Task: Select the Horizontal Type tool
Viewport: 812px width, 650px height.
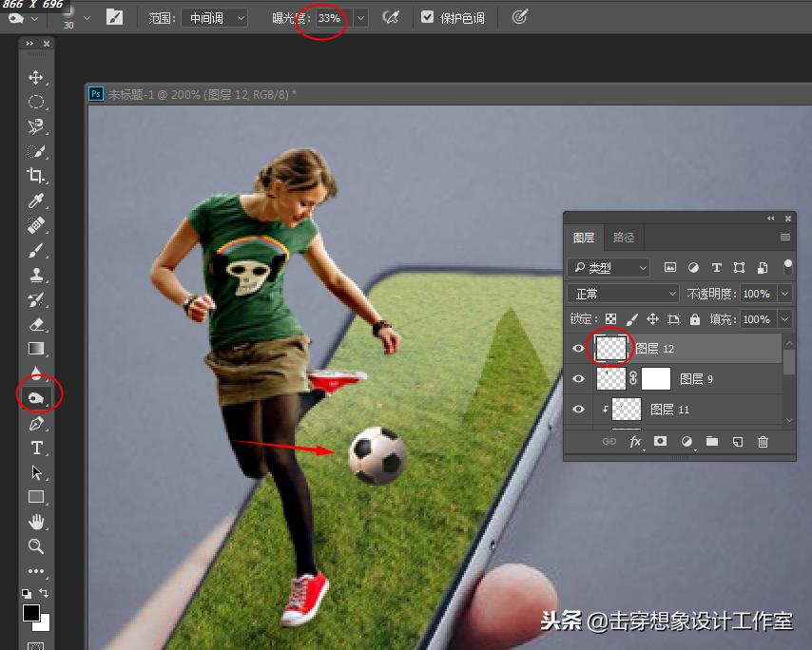Action: coord(36,448)
